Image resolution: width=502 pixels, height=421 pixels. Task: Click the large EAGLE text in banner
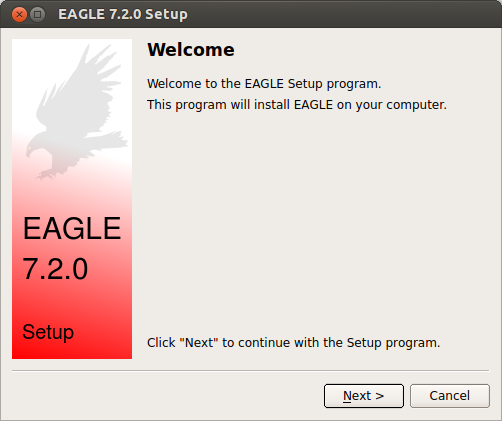[72, 228]
